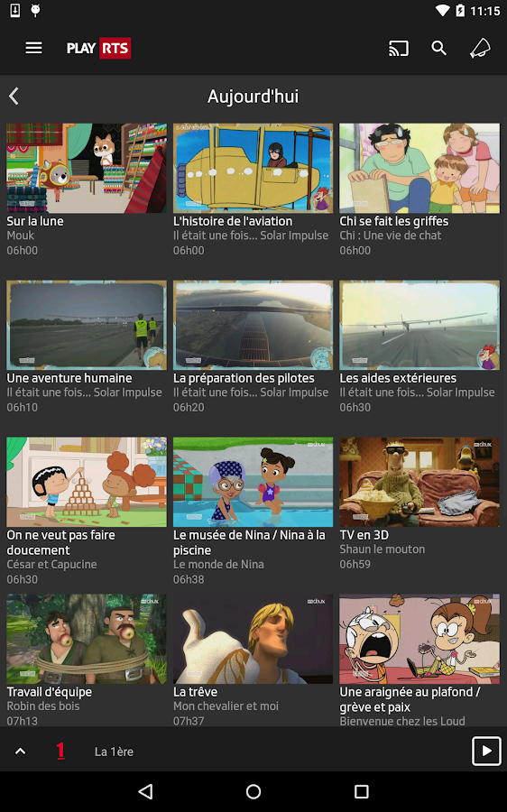Open the Une aventure humaine thumbnail
The height and width of the screenshot is (812, 507).
click(x=87, y=325)
